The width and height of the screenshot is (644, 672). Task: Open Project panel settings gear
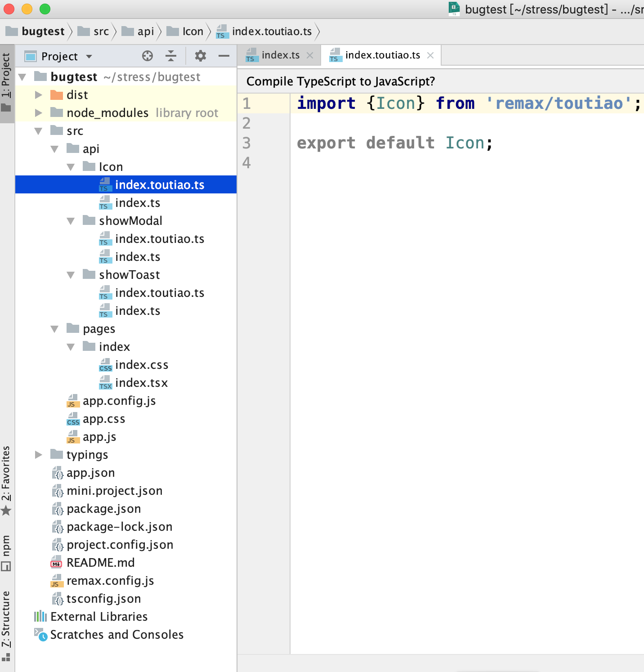click(x=200, y=56)
